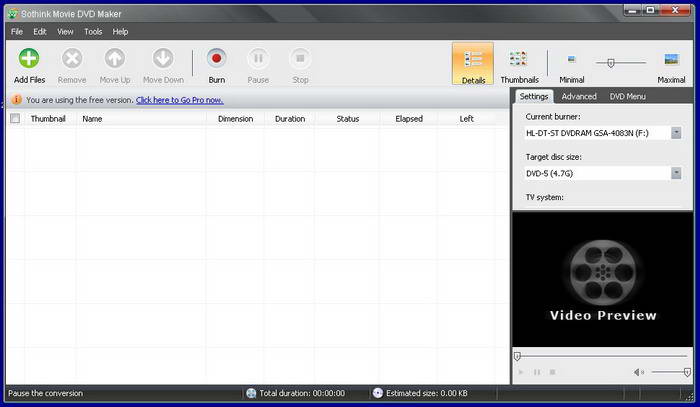Click the Left column header
The width and height of the screenshot is (700, 407).
467,119
